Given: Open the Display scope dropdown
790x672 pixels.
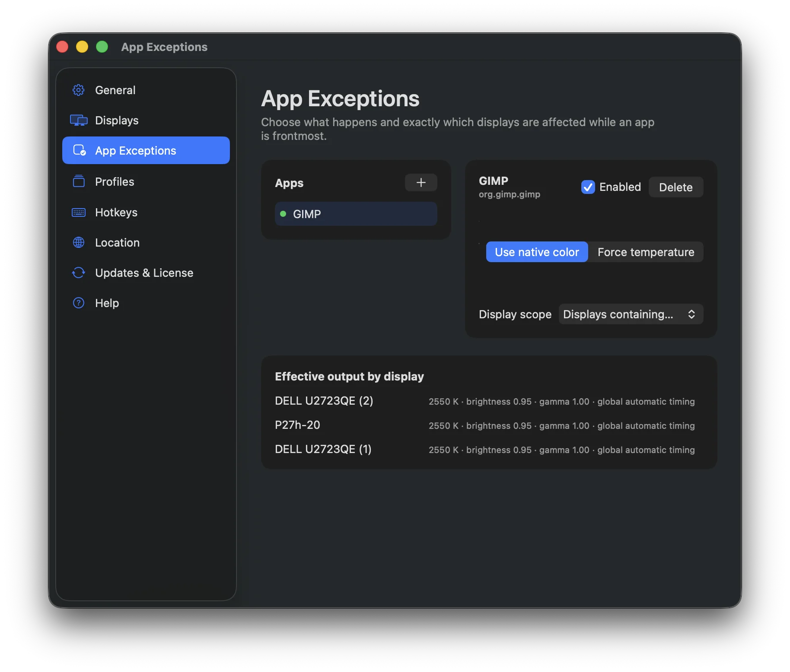Looking at the screenshot, I should (631, 314).
